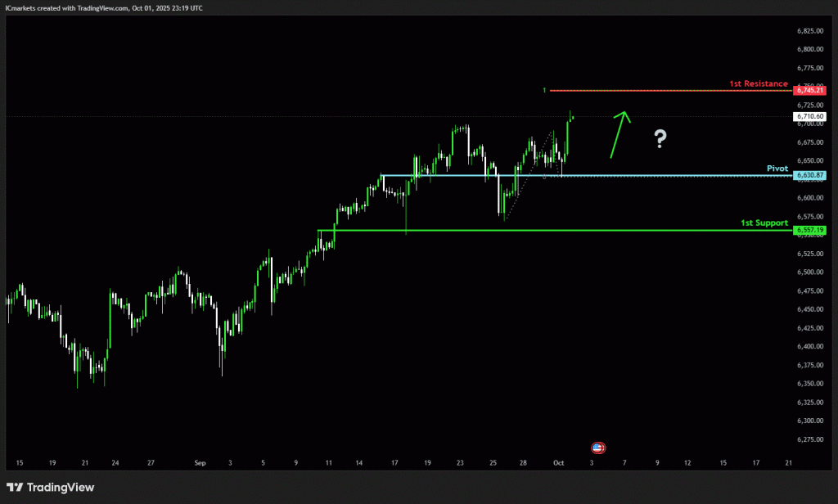Click the white question mark annotation
The image size is (838, 504).
coord(660,139)
